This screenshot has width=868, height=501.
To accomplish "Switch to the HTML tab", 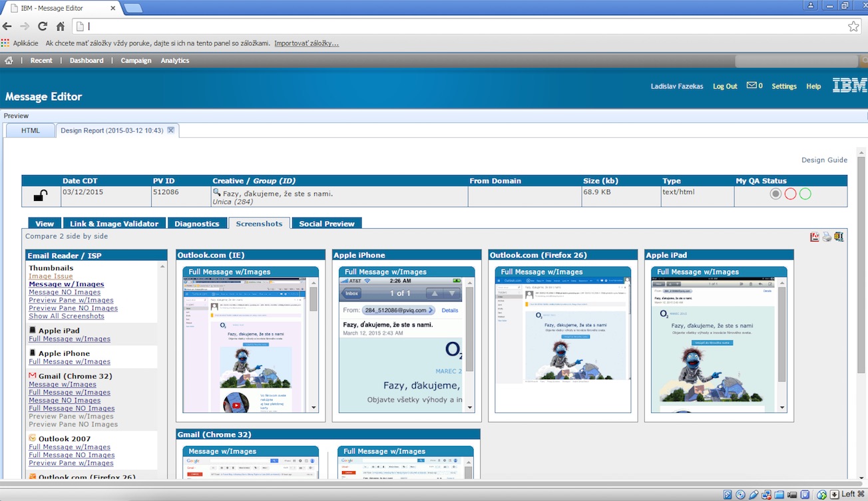I will 31,130.
